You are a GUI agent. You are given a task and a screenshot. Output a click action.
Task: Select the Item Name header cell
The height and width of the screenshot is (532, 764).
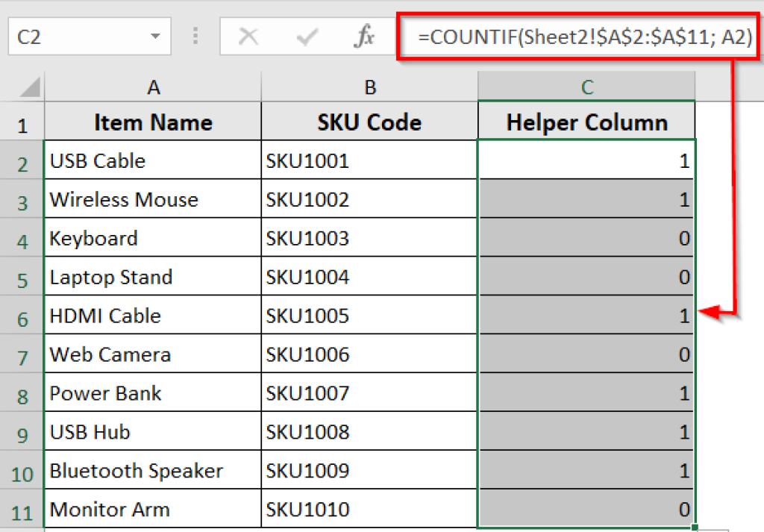pos(152,122)
